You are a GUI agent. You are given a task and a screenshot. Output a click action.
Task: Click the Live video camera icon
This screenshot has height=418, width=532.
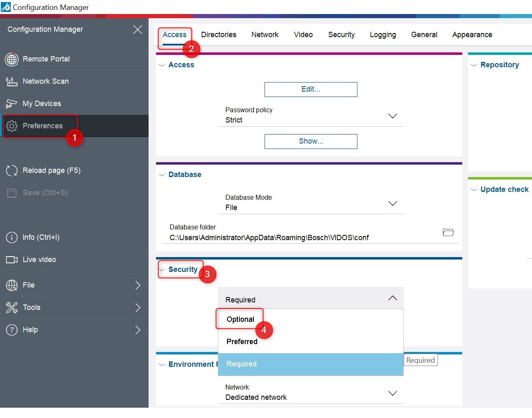[12, 260]
